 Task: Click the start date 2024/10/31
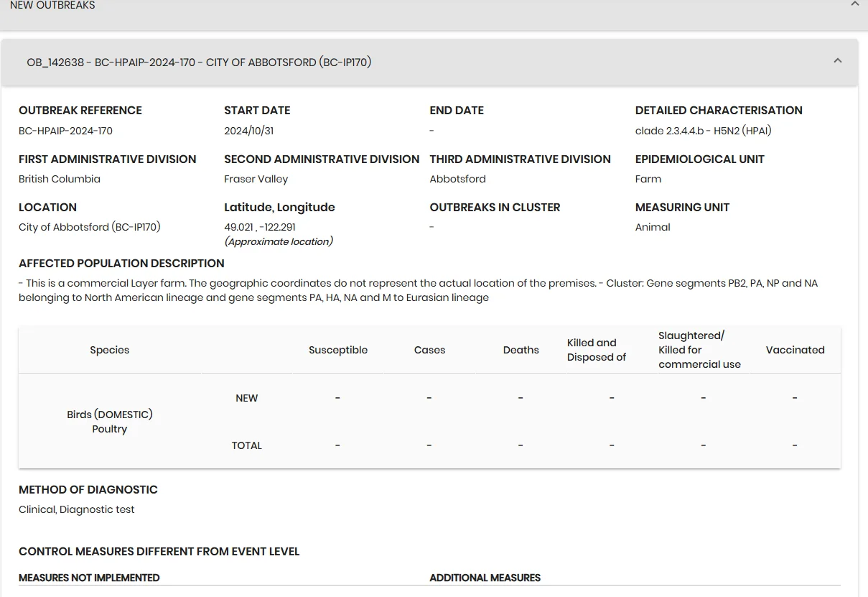click(248, 131)
